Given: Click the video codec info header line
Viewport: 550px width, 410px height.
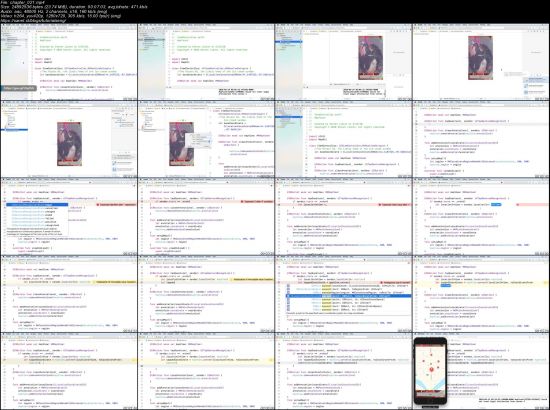Looking at the screenshot, I should click(61, 16).
